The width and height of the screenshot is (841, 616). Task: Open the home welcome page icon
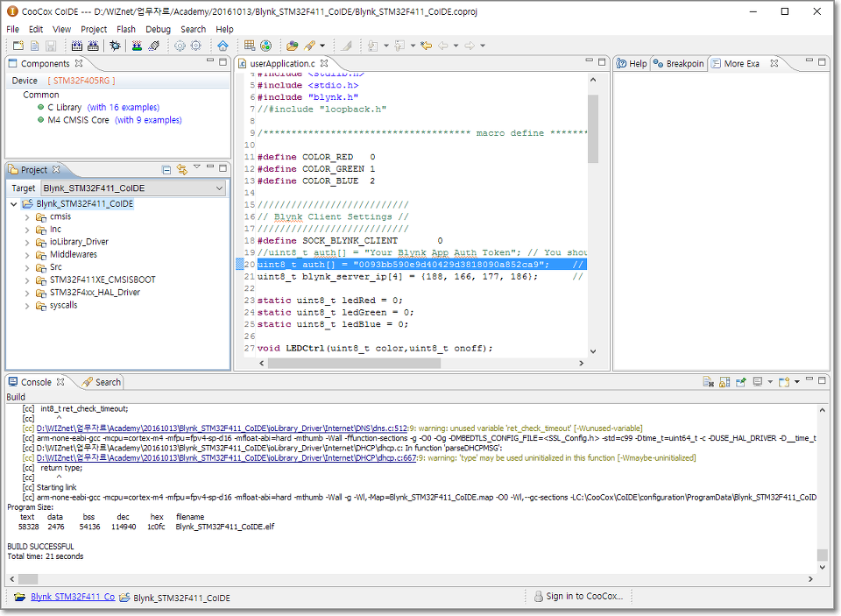223,46
